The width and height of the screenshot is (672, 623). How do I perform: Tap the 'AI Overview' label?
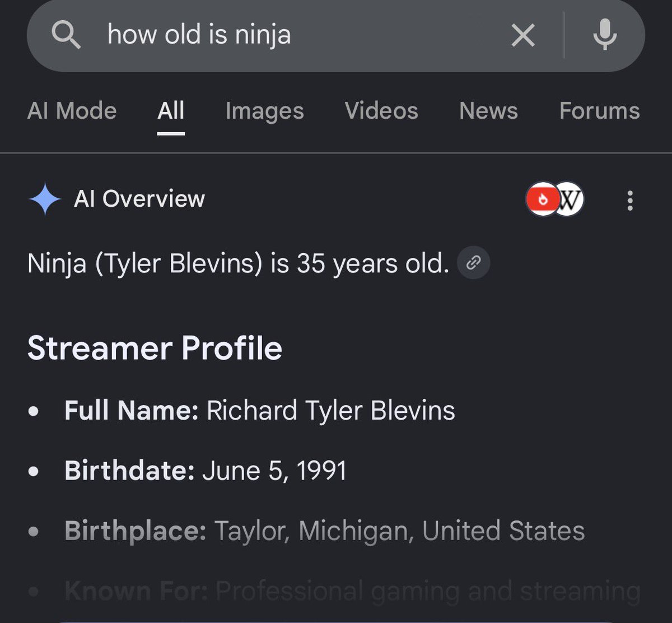139,199
